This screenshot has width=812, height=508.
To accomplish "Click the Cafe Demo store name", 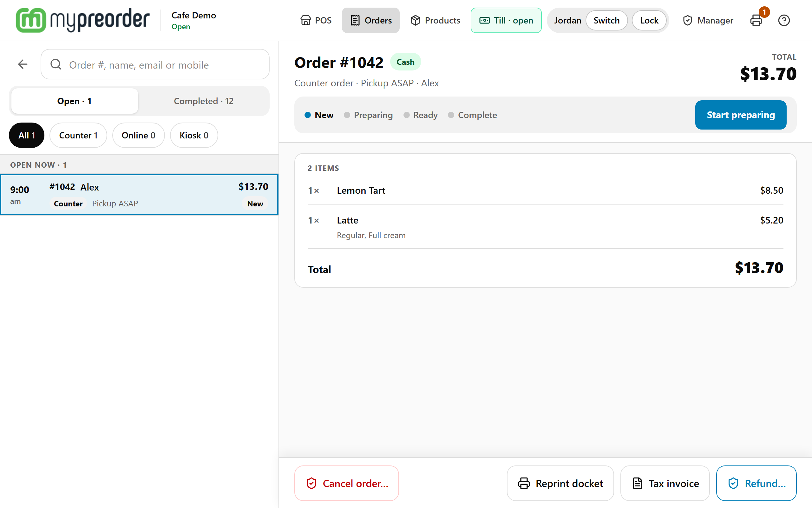I will coord(193,15).
